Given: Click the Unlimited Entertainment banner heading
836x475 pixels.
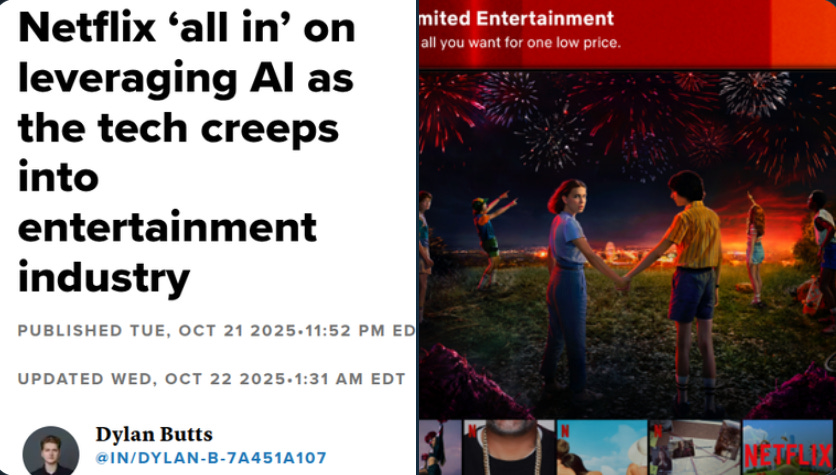Looking at the screenshot, I should pyautogui.click(x=517, y=19).
